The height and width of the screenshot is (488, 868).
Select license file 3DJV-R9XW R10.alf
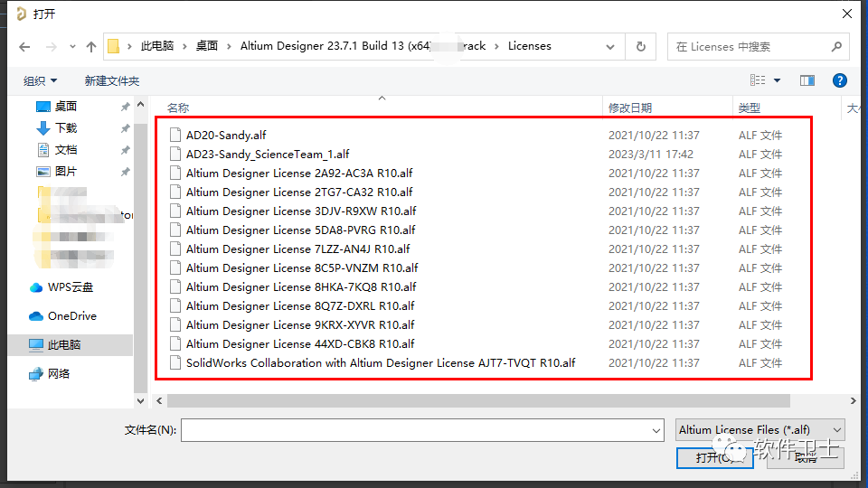point(300,211)
